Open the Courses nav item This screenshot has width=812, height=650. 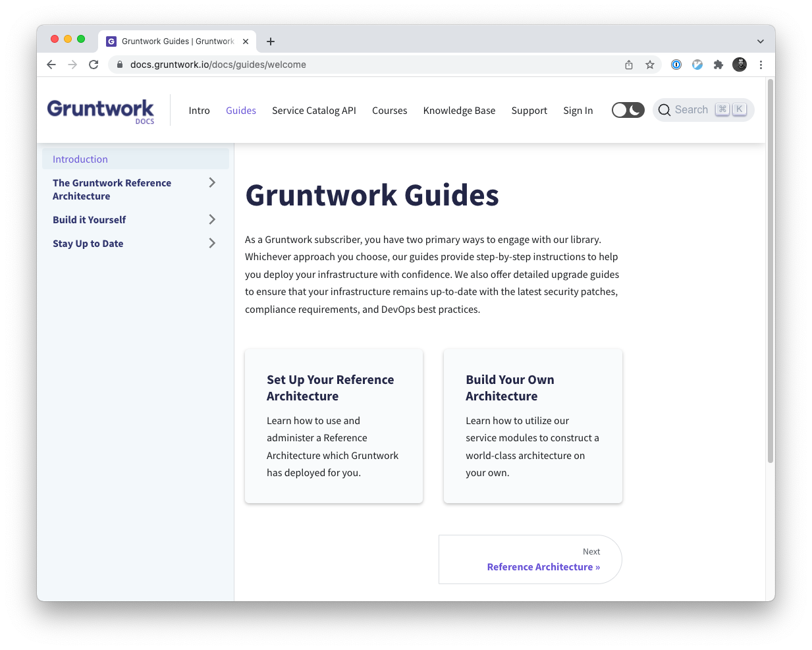390,111
